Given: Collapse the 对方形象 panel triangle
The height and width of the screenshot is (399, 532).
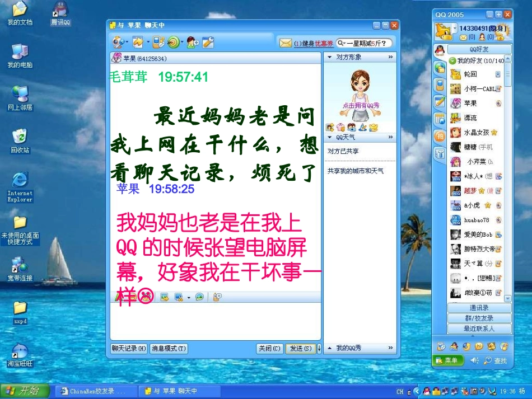Looking at the screenshot, I should (329, 57).
